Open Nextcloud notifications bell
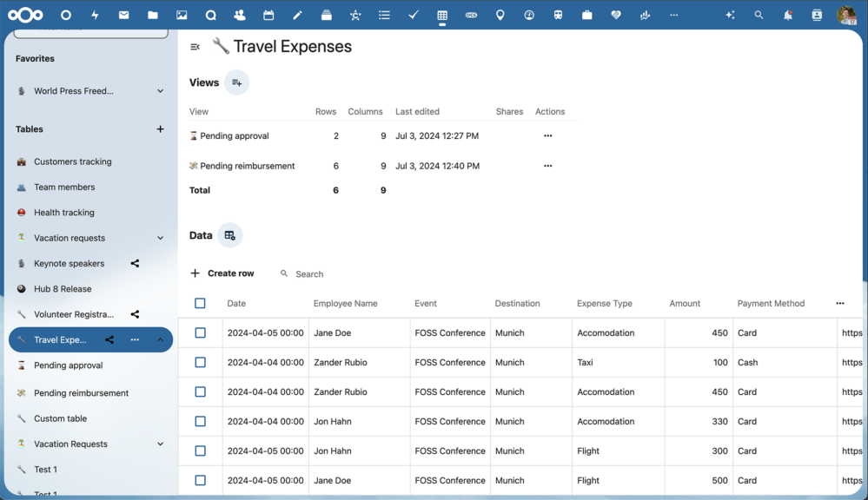 tap(789, 15)
